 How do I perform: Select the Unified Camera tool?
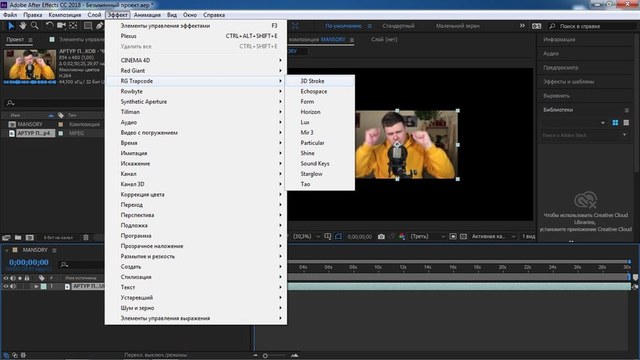click(61, 26)
